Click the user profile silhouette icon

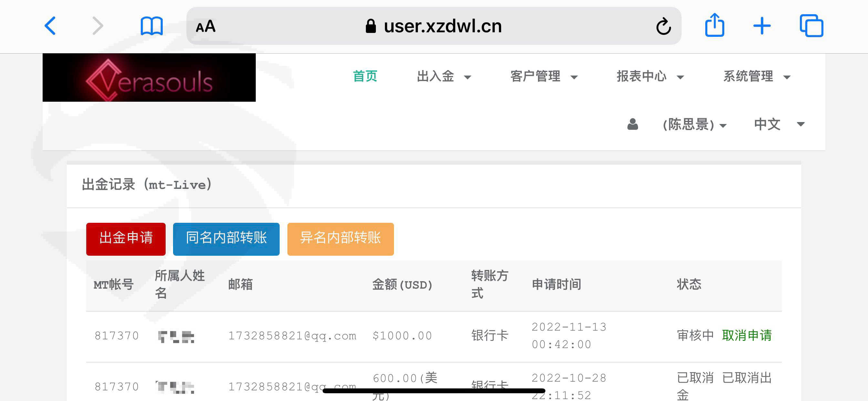click(x=633, y=124)
